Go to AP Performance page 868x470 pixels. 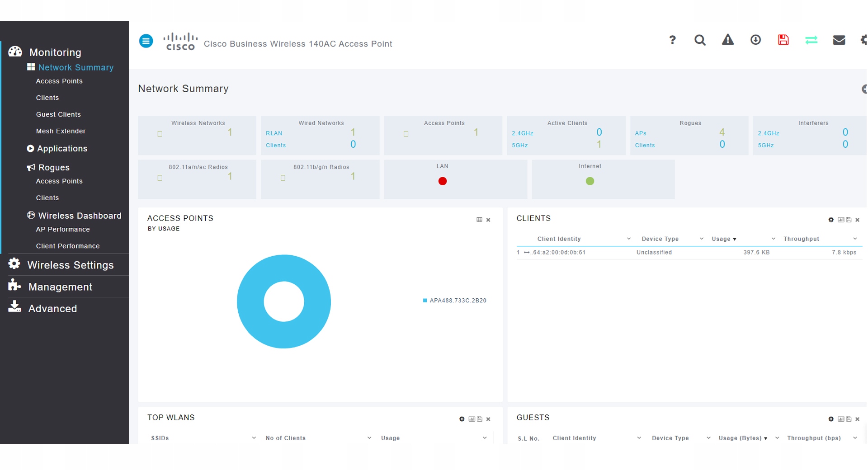coord(63,229)
